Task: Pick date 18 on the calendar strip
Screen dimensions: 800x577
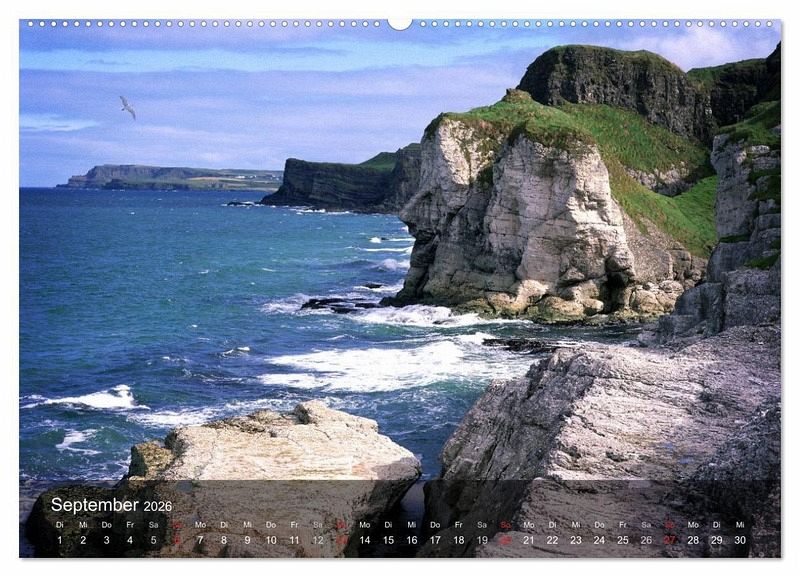Action: pos(459,540)
